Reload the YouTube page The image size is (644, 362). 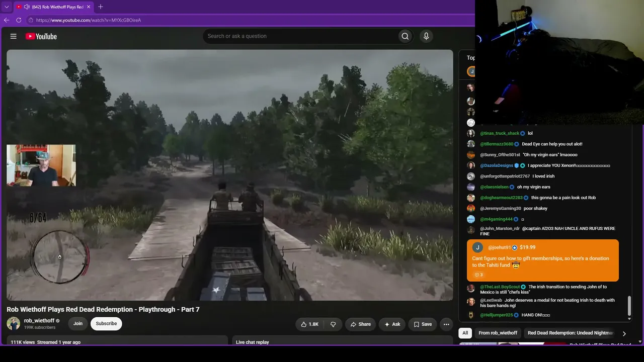pyautogui.click(x=19, y=20)
